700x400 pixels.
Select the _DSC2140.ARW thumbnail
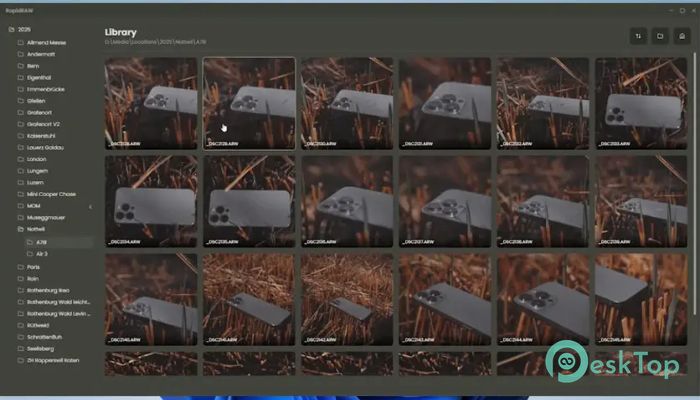(151, 300)
